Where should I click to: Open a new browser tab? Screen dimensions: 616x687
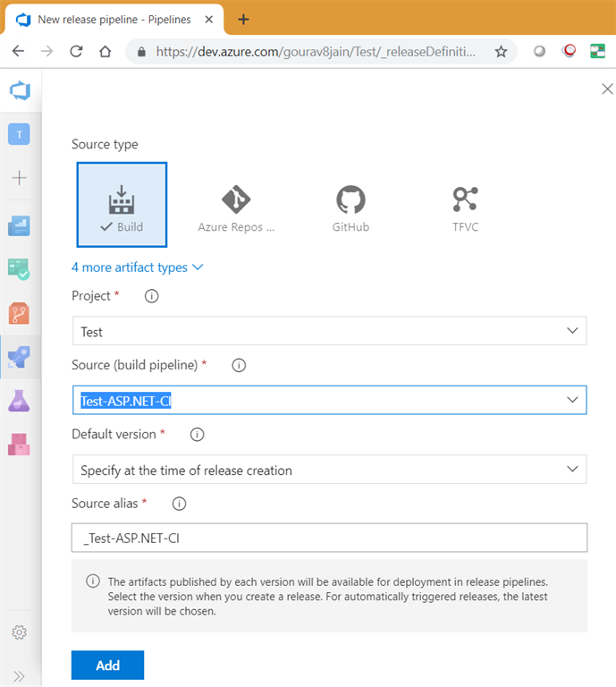(243, 20)
